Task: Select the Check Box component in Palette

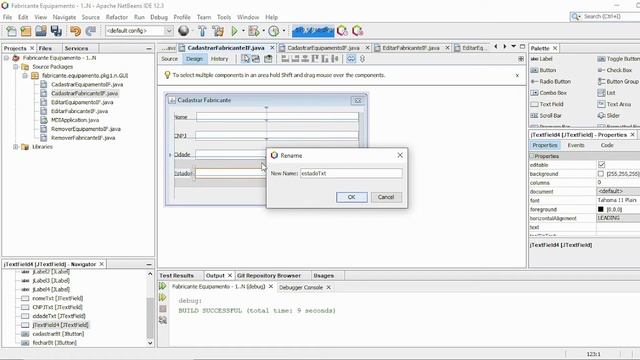Action: coord(615,70)
